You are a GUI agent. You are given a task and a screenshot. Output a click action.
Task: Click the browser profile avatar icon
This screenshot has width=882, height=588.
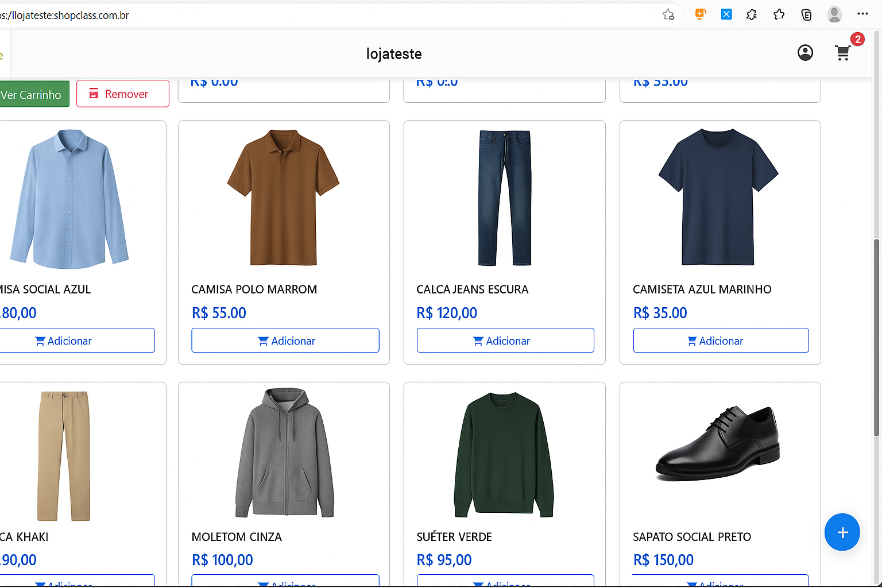834,15
